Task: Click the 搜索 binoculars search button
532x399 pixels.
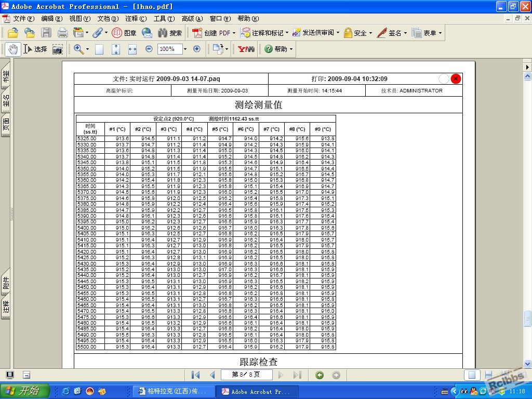Action: click(x=170, y=33)
